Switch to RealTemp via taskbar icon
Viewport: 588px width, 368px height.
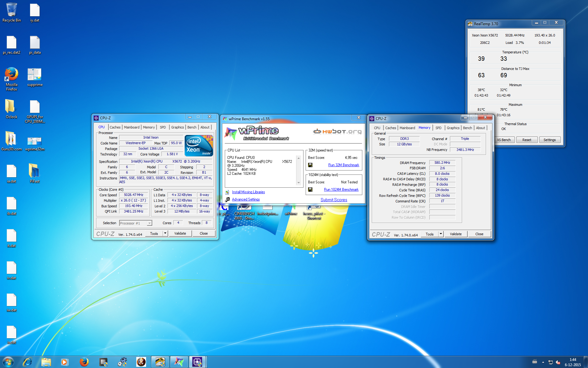(x=160, y=362)
